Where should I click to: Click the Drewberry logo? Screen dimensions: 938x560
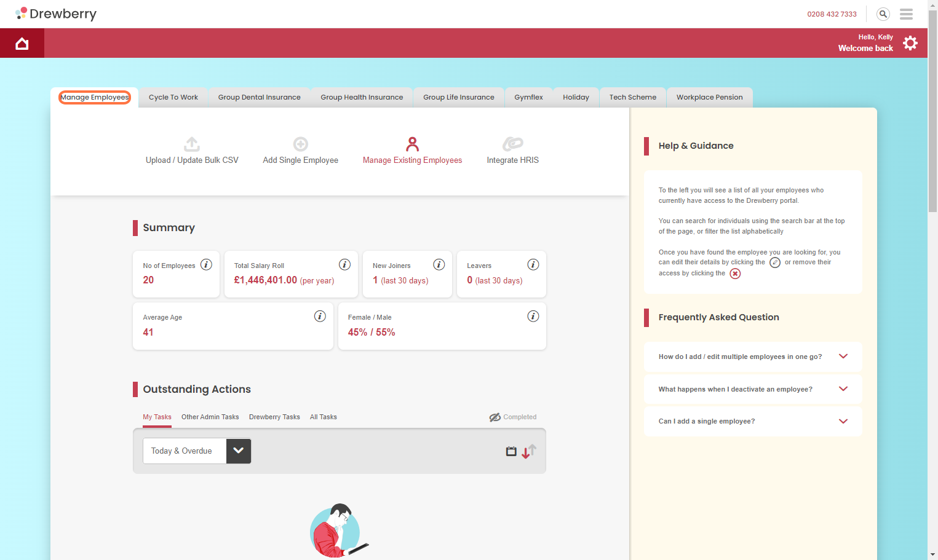pos(56,14)
